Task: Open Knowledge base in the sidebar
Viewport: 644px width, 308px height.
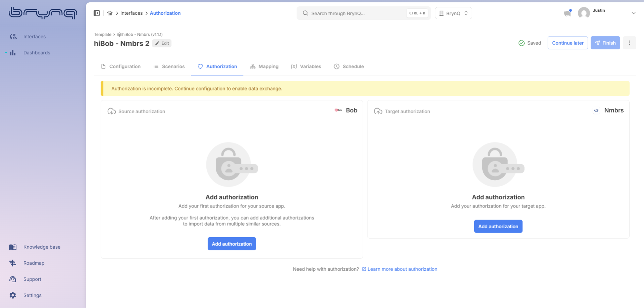Action: click(42, 247)
